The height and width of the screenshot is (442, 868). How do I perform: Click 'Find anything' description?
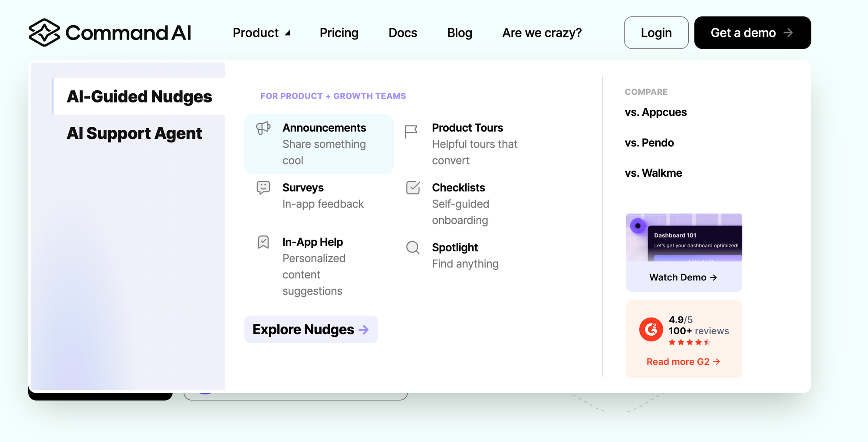click(465, 264)
